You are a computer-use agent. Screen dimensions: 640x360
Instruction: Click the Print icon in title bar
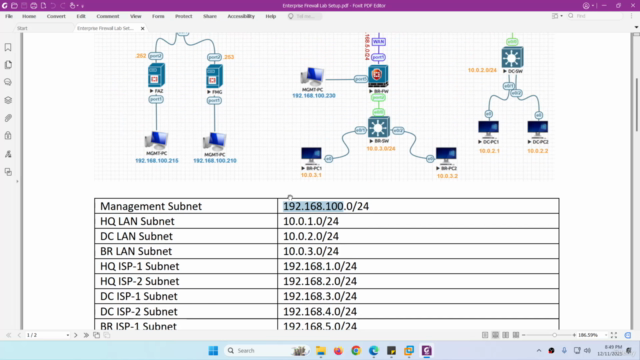point(34,6)
